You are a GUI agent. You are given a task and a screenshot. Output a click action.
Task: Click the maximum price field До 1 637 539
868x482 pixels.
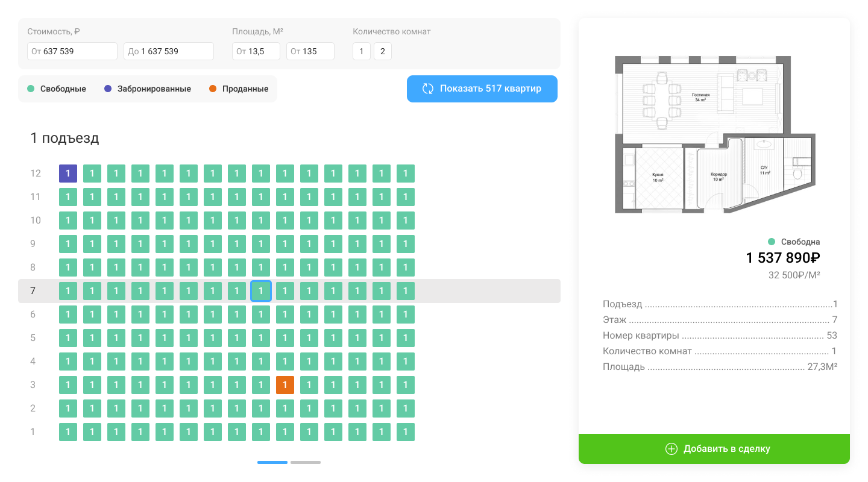click(x=169, y=51)
